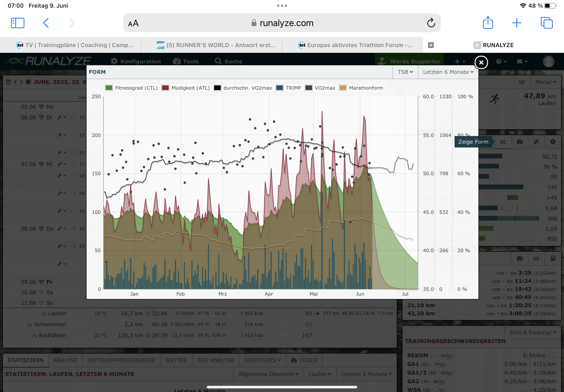Toggle Marathonform legend series
564x392 pixels.
click(365, 88)
